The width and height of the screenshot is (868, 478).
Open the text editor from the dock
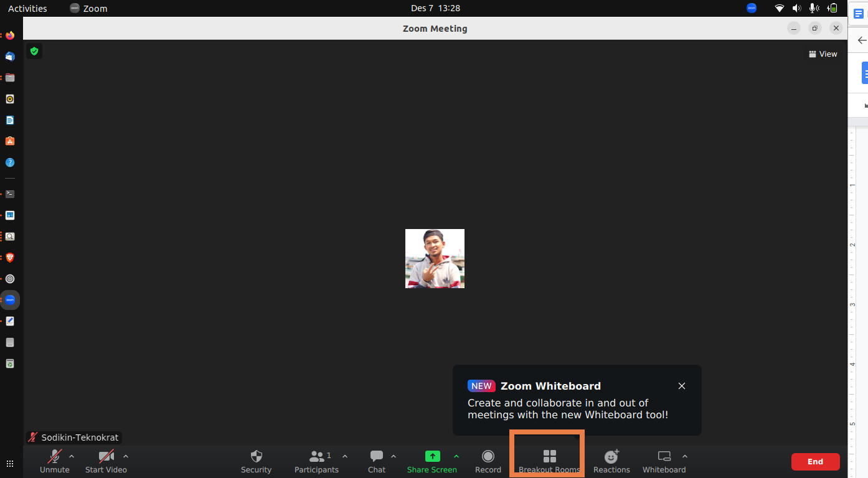coord(10,321)
